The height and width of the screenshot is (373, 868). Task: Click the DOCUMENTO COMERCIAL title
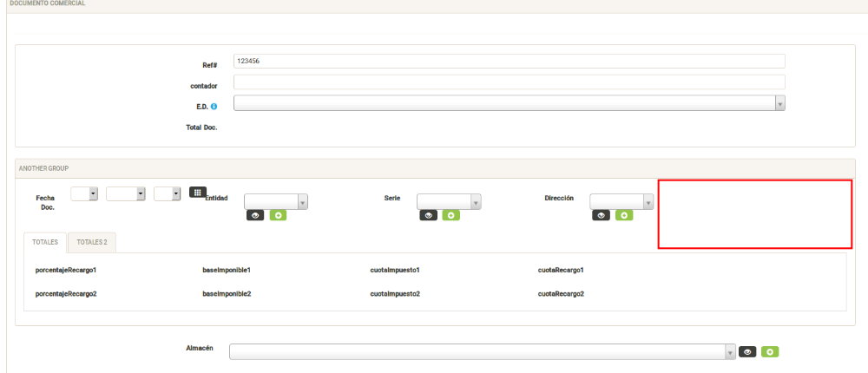47,3
